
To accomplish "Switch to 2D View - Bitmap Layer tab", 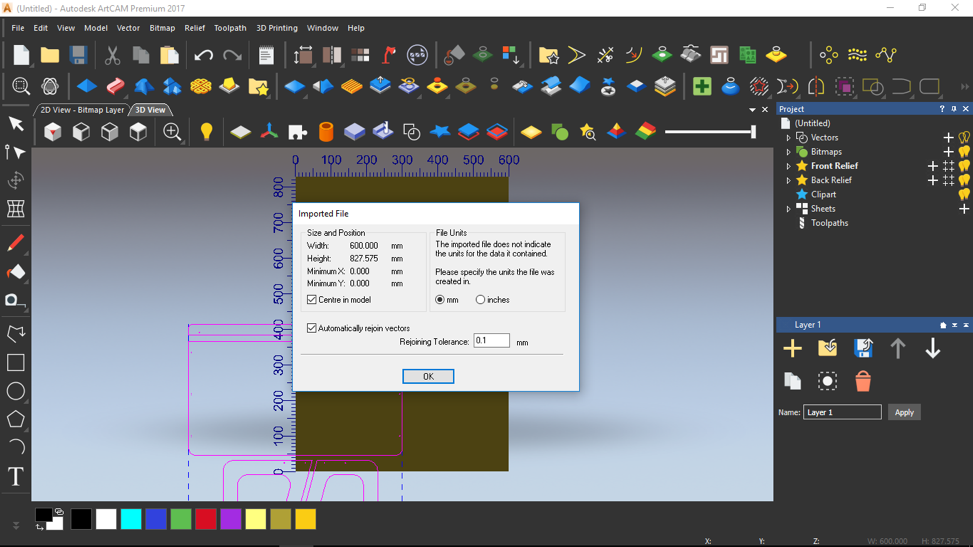I will click(82, 110).
